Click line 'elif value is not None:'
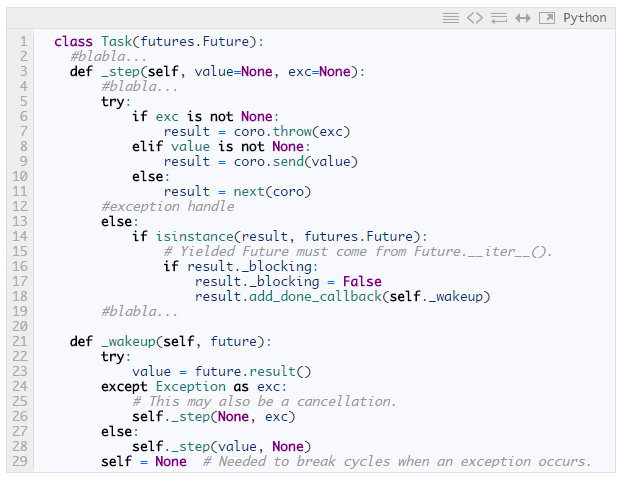Image resolution: width=626 pixels, height=493 pixels. (x=221, y=147)
